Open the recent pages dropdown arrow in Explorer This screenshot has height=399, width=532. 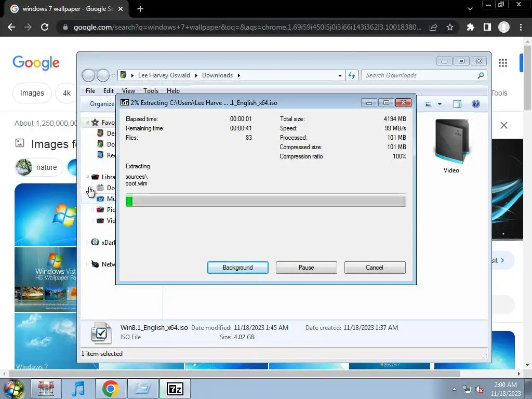(113, 76)
